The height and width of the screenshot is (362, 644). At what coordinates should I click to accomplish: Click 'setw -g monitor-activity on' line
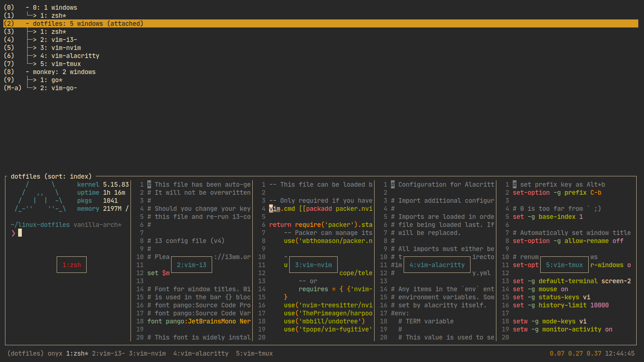(x=563, y=329)
